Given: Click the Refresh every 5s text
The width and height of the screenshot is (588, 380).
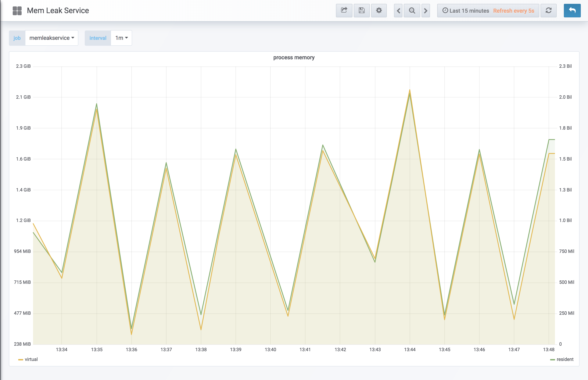Looking at the screenshot, I should (513, 11).
